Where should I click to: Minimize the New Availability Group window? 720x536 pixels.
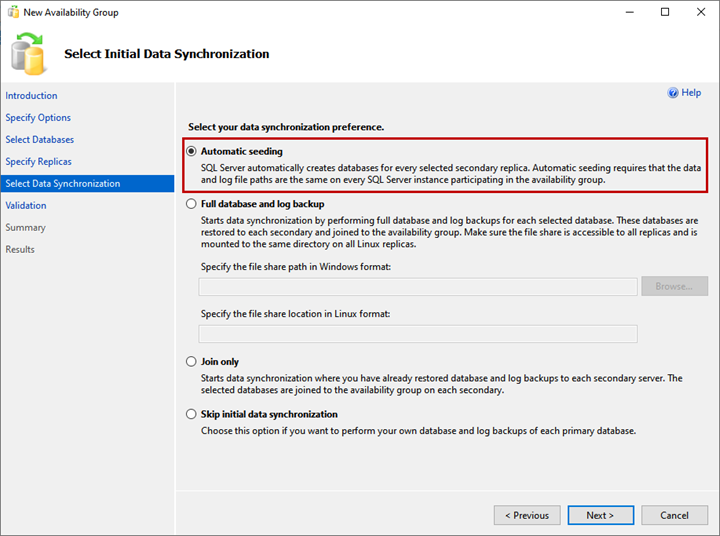tap(630, 12)
